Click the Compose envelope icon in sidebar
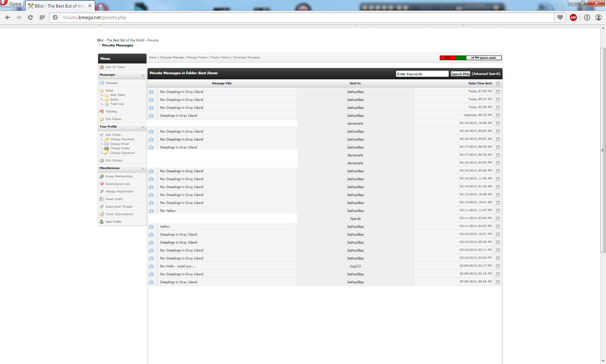 tap(102, 83)
